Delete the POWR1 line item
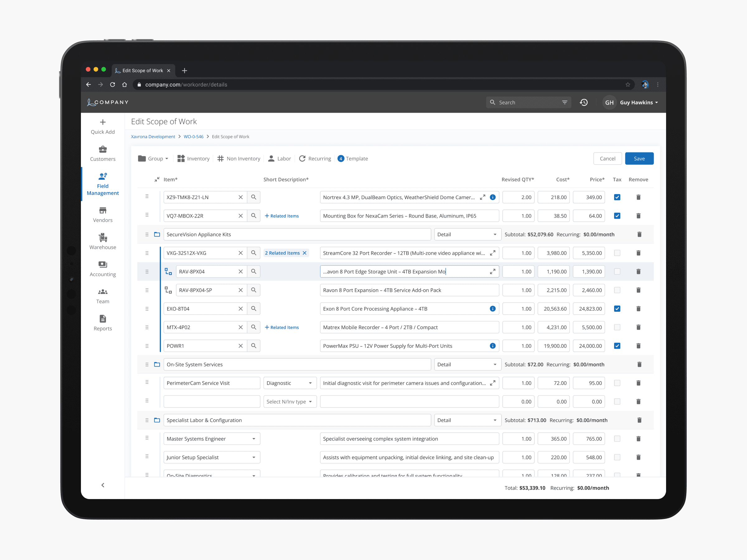747x560 pixels. click(x=638, y=346)
